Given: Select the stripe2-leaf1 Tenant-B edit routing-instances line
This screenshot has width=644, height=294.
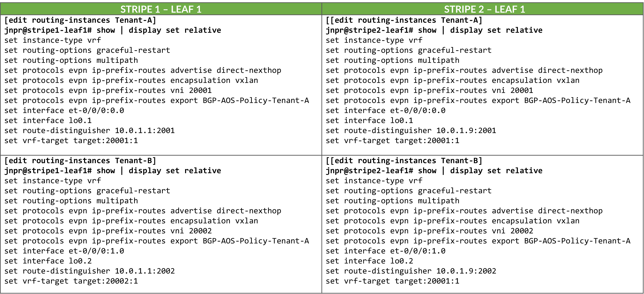Looking at the screenshot, I should (404, 161).
